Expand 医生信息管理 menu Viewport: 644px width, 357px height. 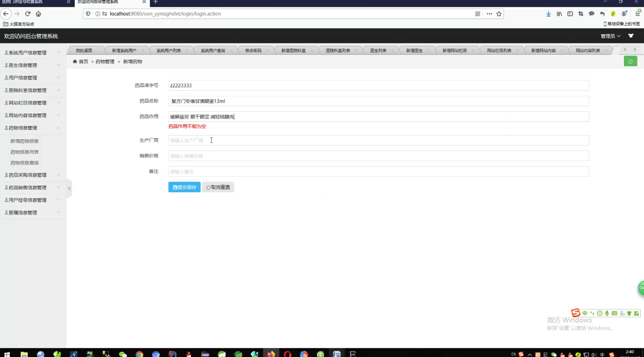tap(33, 65)
